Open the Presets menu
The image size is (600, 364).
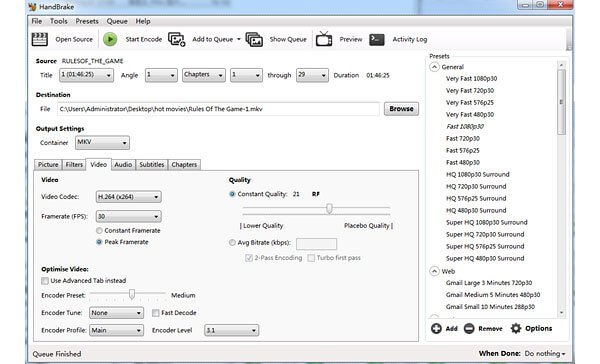(x=87, y=21)
